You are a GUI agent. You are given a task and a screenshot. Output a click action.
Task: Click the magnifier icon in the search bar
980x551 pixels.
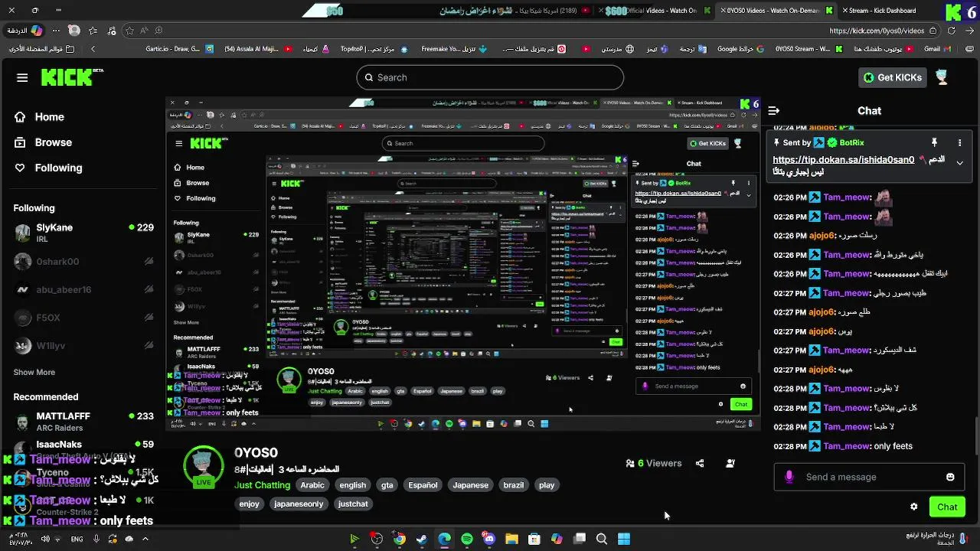[x=368, y=77]
